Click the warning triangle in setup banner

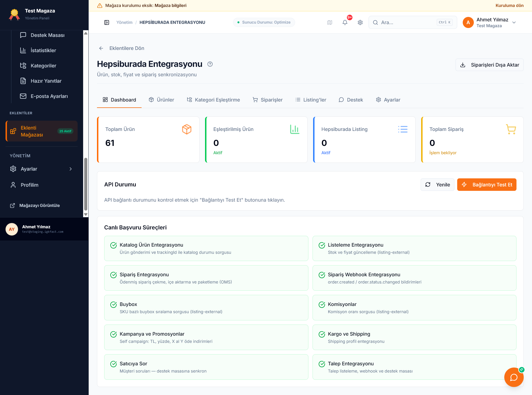[100, 6]
